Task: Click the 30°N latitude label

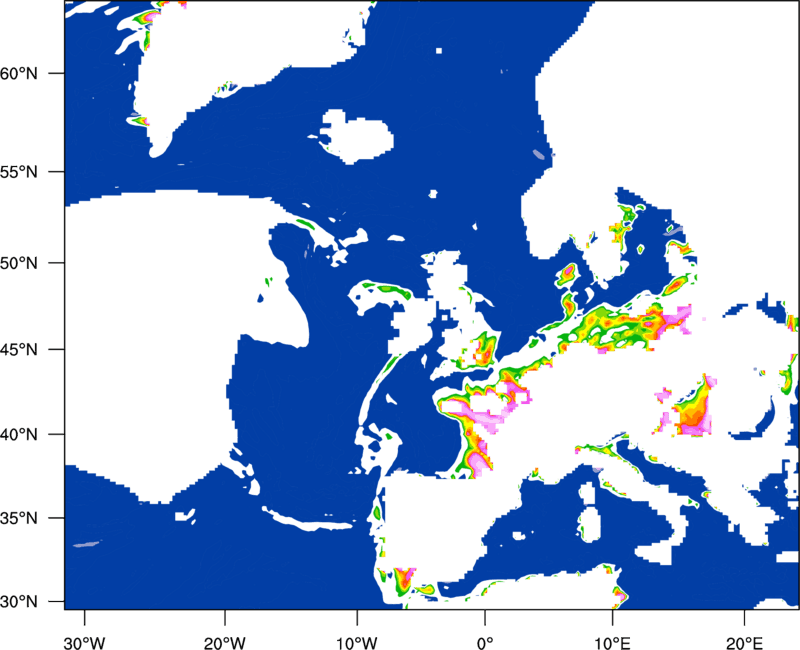Action: pyautogui.click(x=19, y=602)
